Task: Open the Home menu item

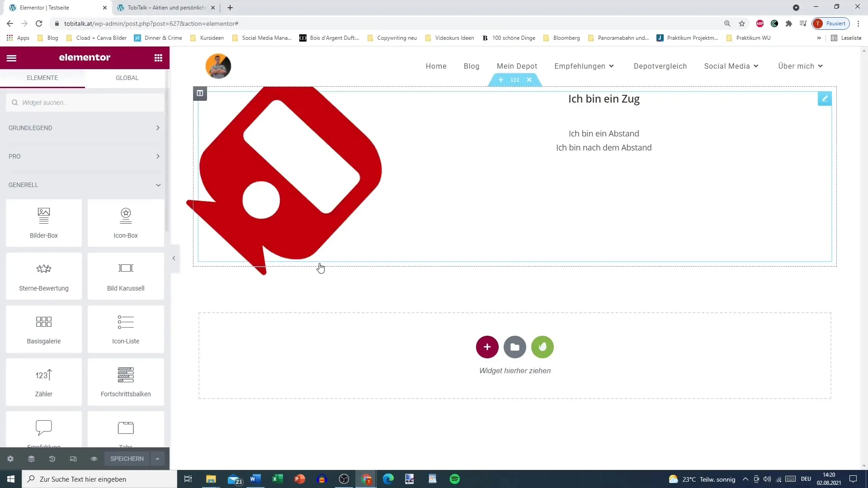Action: tap(436, 66)
